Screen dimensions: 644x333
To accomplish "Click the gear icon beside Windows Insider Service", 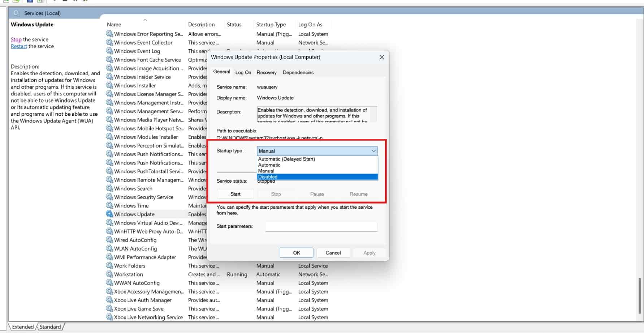I will coord(109,77).
